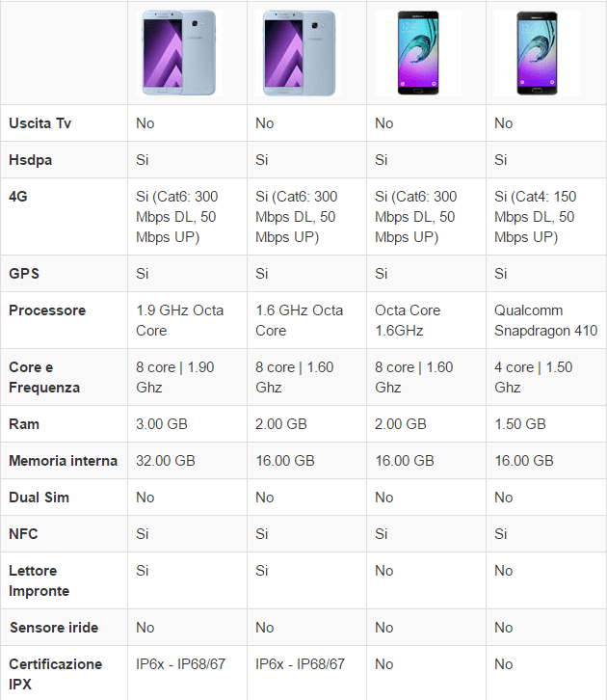
Task: Click the 4G row label
Action: pyautogui.click(x=18, y=197)
